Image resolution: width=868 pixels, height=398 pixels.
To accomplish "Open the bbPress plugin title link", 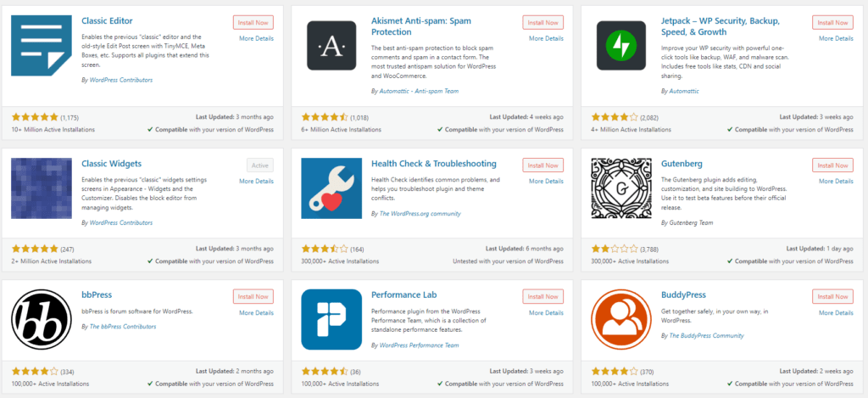I will [97, 295].
